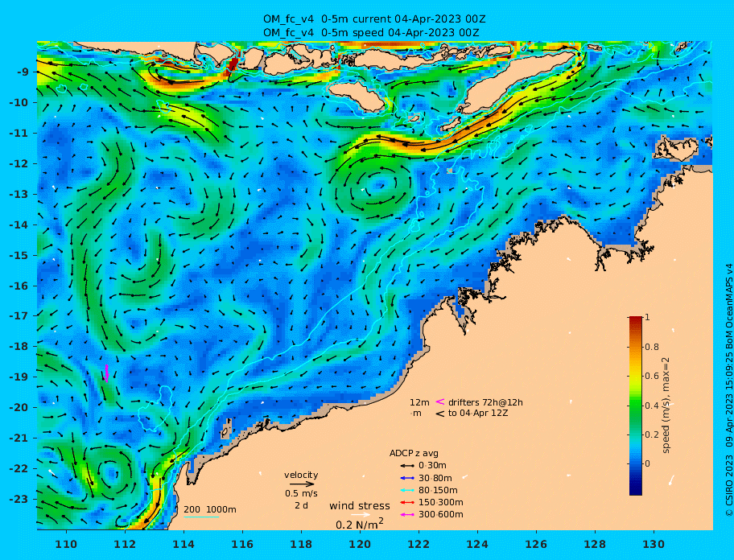The height and width of the screenshot is (560, 734).
Task: Select the current title line at top
Action: [374, 19]
